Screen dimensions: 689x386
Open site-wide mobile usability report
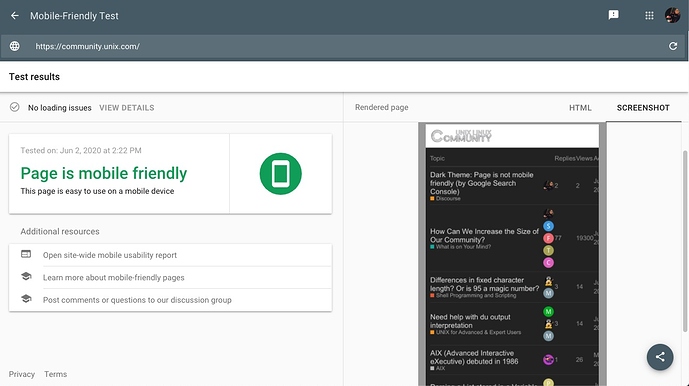[110, 255]
